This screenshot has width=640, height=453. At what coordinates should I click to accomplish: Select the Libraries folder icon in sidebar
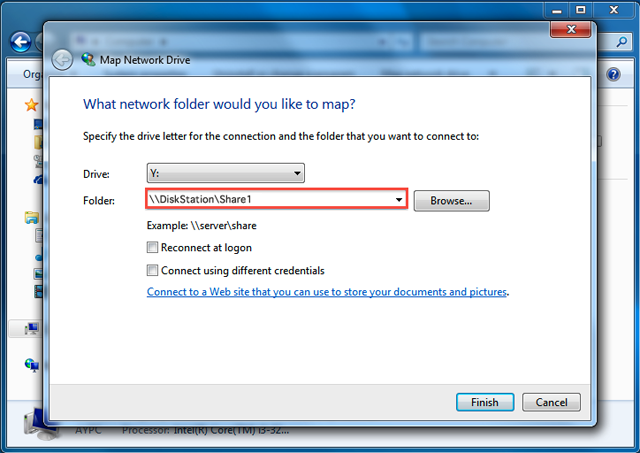coord(31,218)
